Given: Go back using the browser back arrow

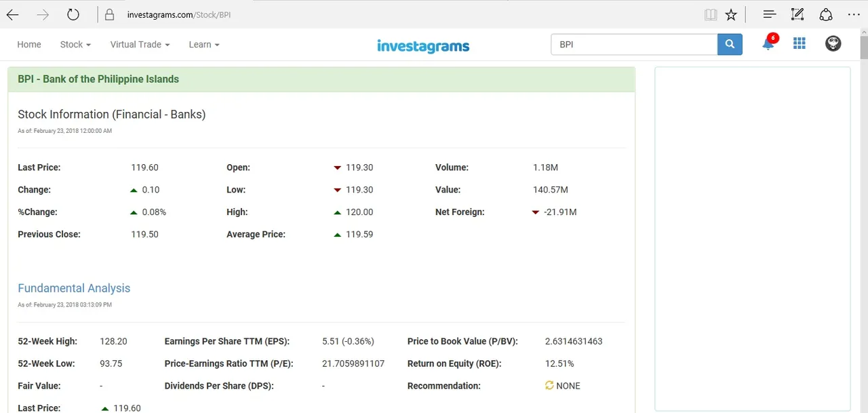Looking at the screenshot, I should pos(12,14).
